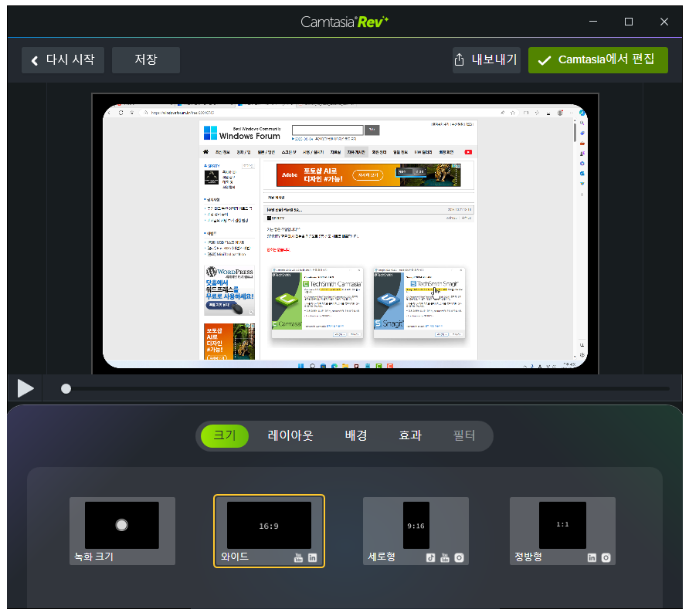
Task: Play the recorded video preview
Action: coord(25,388)
